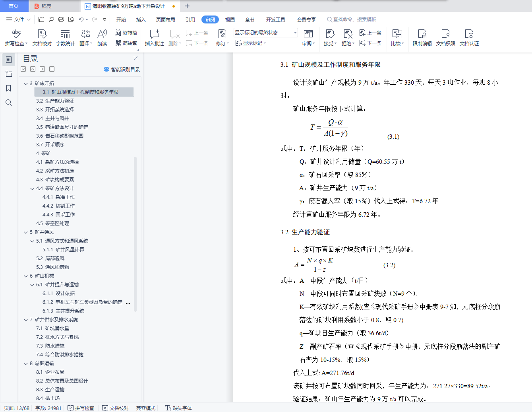Click the 文档校对 status bar toggle
532x412 pixels.
point(116,408)
